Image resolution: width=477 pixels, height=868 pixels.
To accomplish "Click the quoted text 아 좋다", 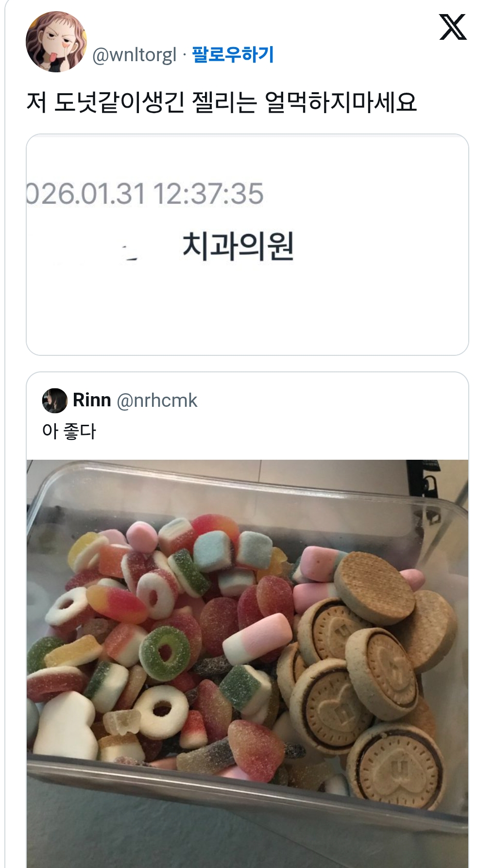I will coord(69,431).
